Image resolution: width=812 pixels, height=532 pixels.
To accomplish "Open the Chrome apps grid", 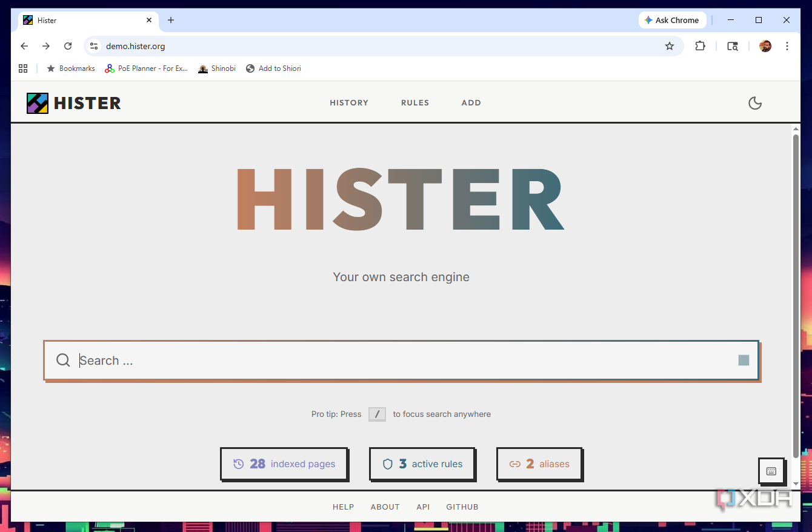I will (23, 68).
